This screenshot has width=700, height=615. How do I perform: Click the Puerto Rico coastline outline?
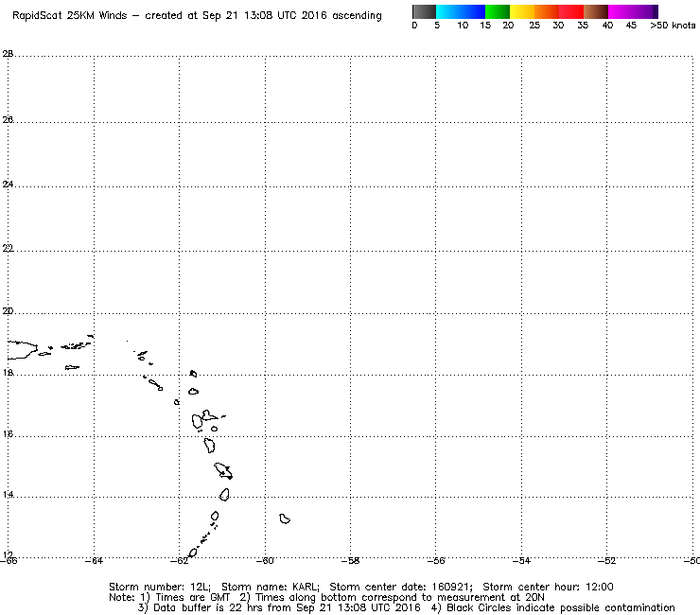pyautogui.click(x=22, y=350)
